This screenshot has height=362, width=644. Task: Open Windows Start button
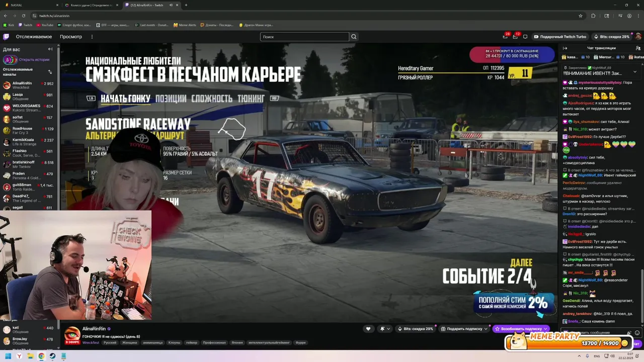point(9,356)
